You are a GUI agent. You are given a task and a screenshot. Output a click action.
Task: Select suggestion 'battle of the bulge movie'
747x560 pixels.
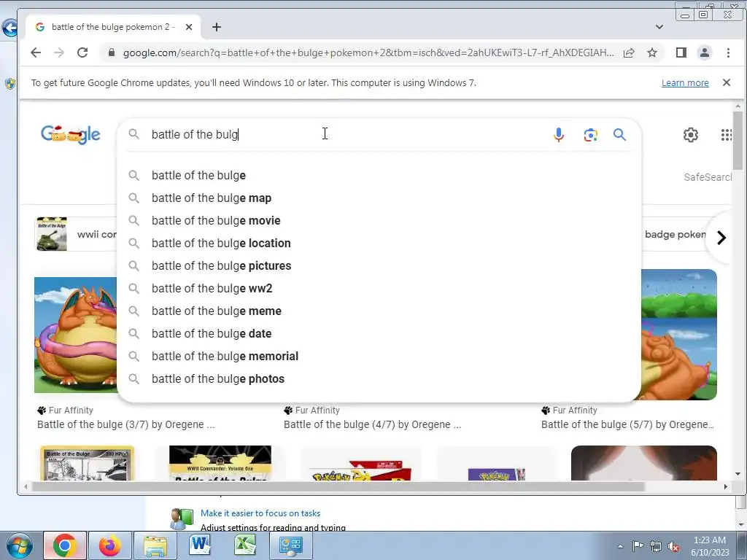click(379, 220)
